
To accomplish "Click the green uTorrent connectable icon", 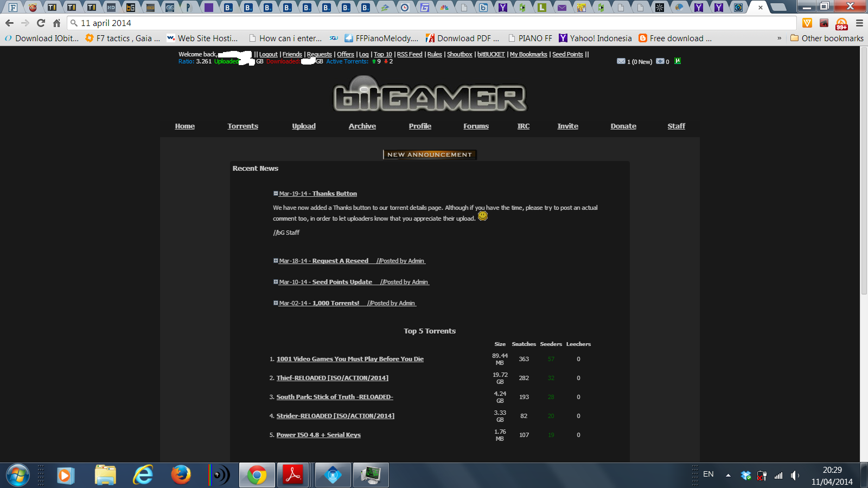I will (678, 61).
